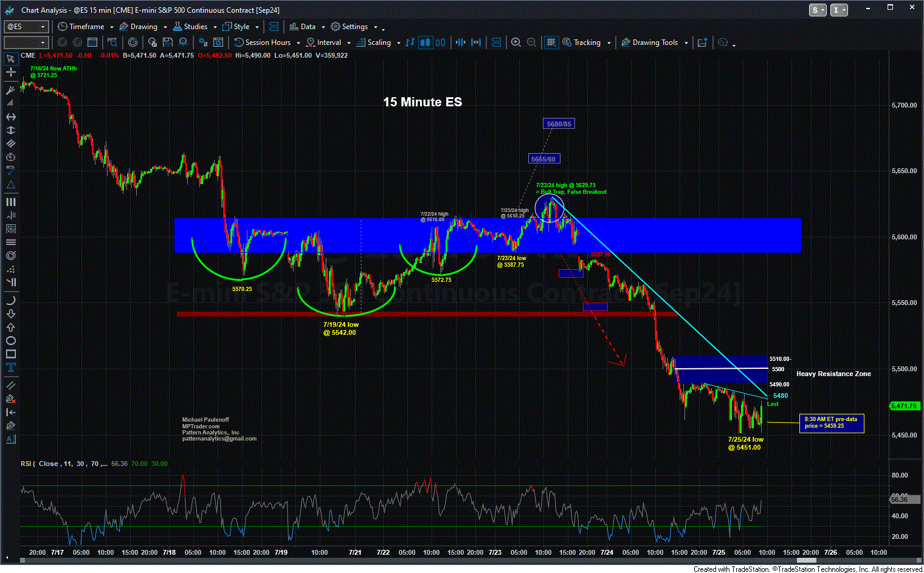924x573 pixels.
Task: Select the arc drawing tool
Action: pos(10,300)
